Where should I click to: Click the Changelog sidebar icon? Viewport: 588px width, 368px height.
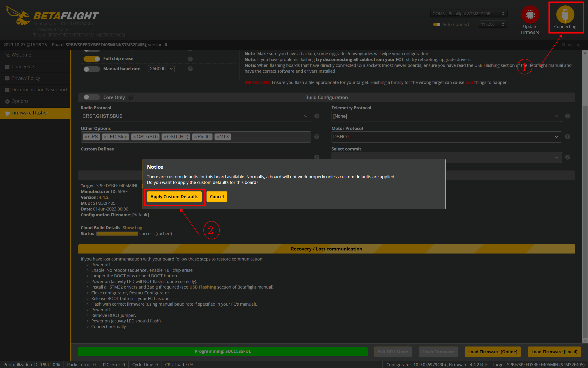[7, 67]
